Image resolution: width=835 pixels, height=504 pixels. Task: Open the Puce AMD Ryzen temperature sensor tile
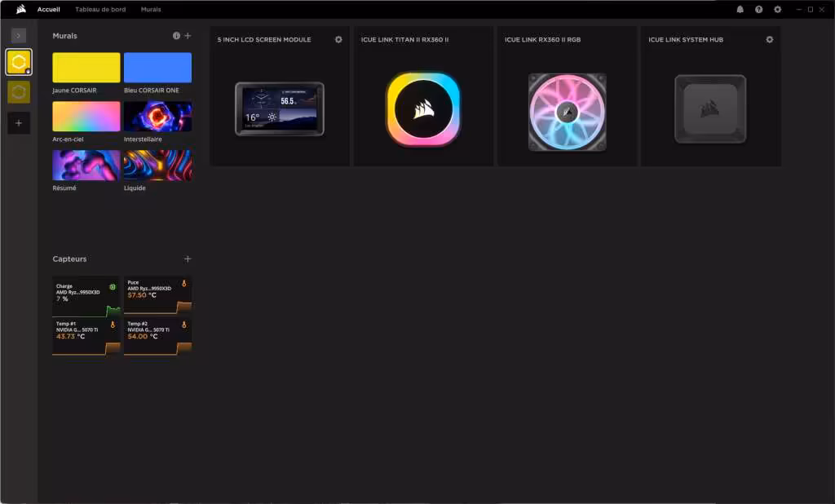click(157, 295)
